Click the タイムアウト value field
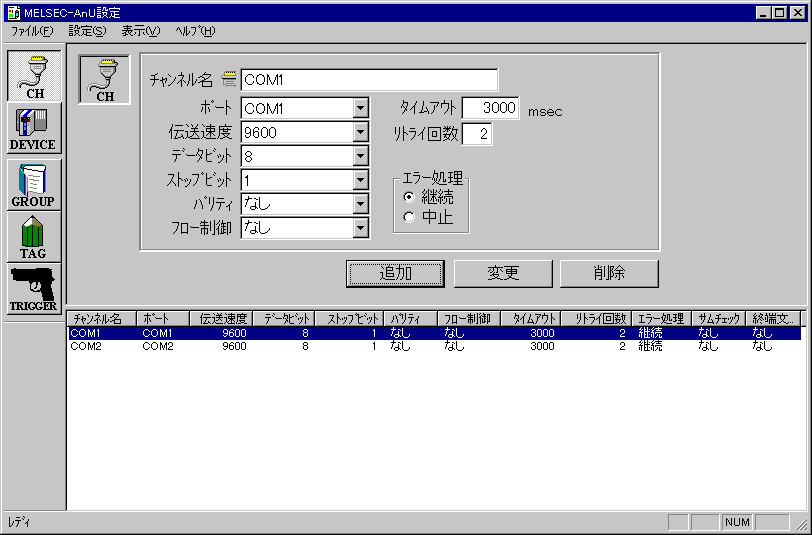 490,108
